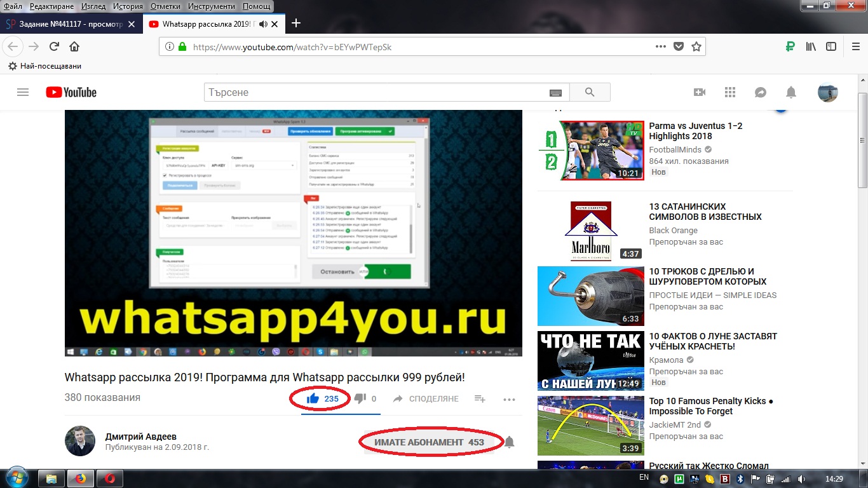Dislike the video with thumbs down
Image resolution: width=868 pixels, height=488 pixels.
(x=360, y=398)
